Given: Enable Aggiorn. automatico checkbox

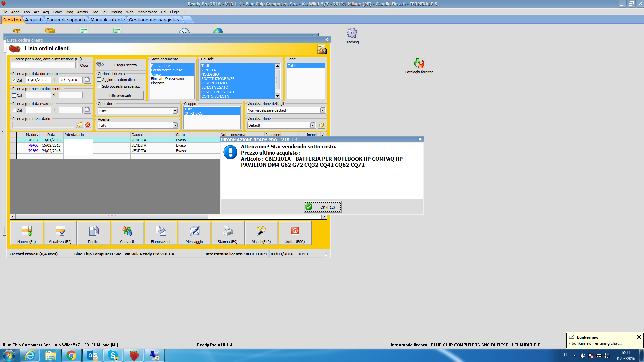Looking at the screenshot, I should [99, 80].
